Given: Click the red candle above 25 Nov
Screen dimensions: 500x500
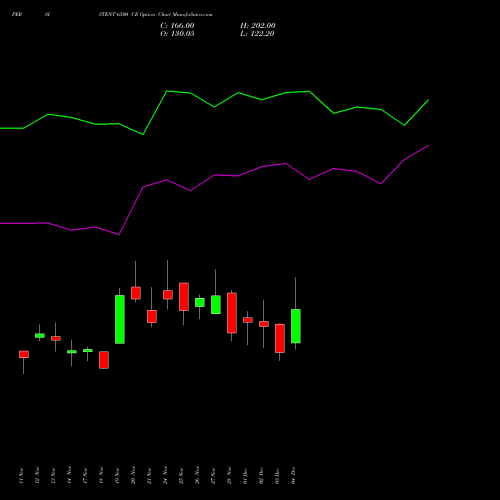Looking at the screenshot, I should pos(184,297).
